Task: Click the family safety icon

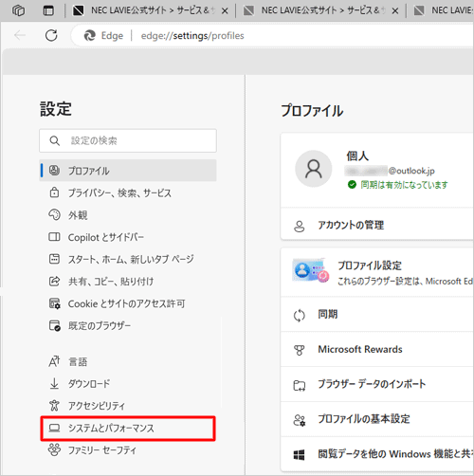Action: pos(54,449)
